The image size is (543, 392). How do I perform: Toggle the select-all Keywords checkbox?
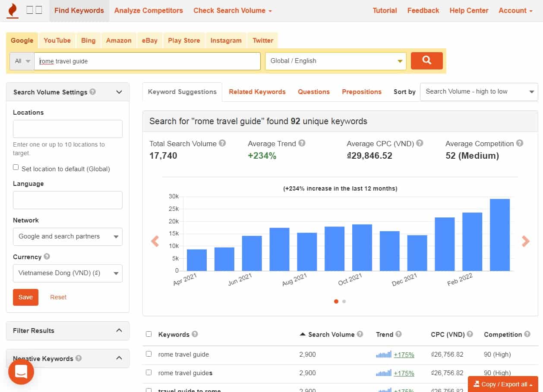[149, 334]
